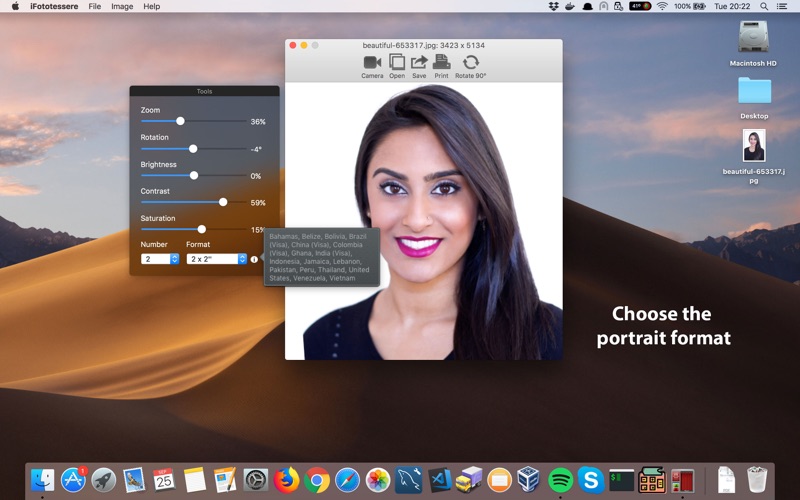Open Skype from the Dock
This screenshot has height=500, width=800.
tap(591, 480)
